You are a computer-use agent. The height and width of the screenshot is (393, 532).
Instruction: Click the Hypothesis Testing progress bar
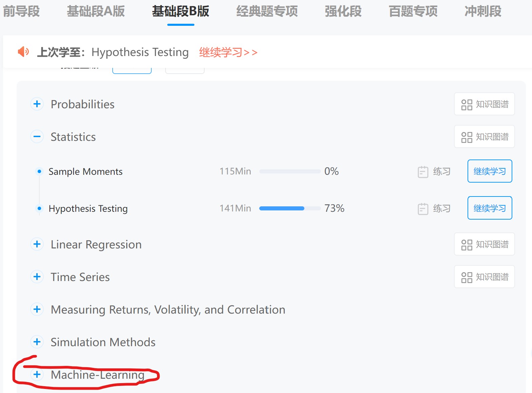point(290,208)
